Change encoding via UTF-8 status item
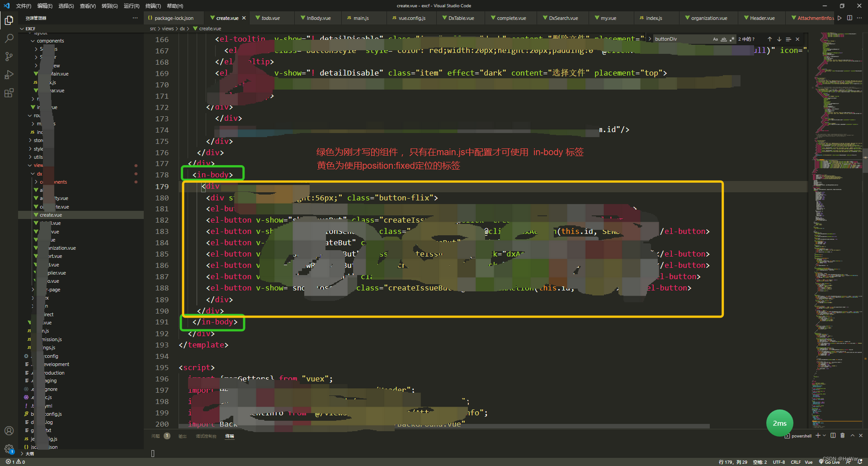 [779, 462]
